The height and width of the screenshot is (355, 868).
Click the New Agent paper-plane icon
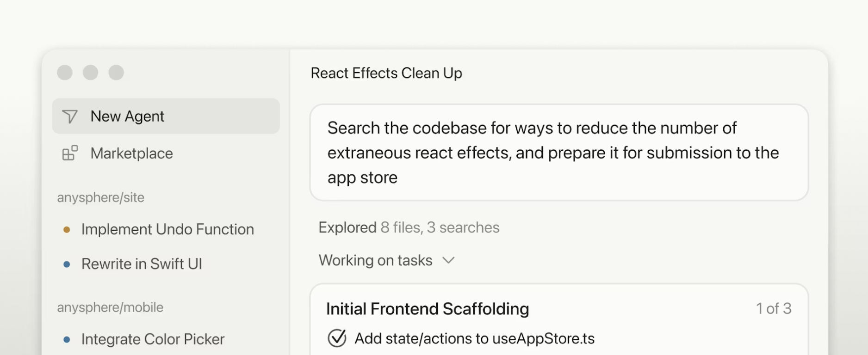pyautogui.click(x=70, y=116)
